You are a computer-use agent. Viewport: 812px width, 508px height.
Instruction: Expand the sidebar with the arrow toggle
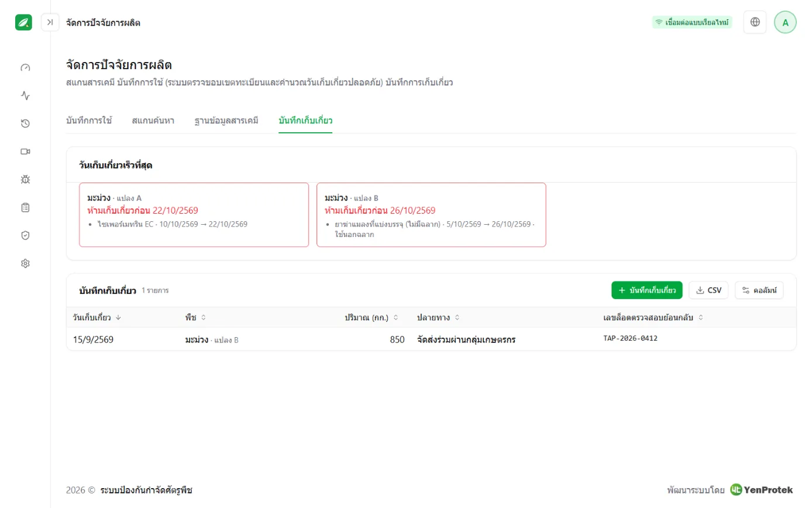point(50,22)
